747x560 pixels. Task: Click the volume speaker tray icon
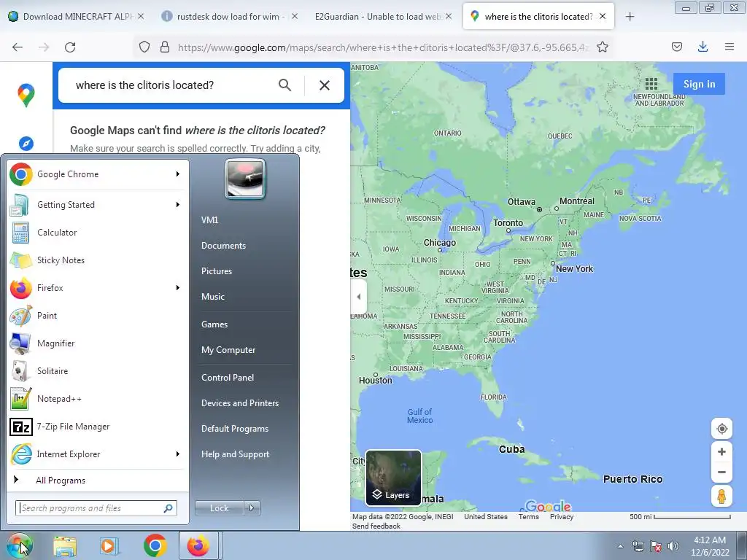pos(673,546)
